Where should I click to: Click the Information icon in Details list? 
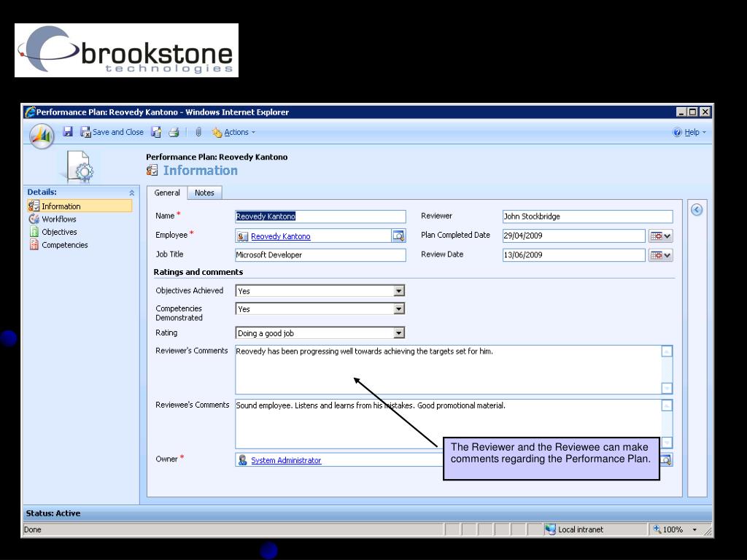(x=34, y=206)
